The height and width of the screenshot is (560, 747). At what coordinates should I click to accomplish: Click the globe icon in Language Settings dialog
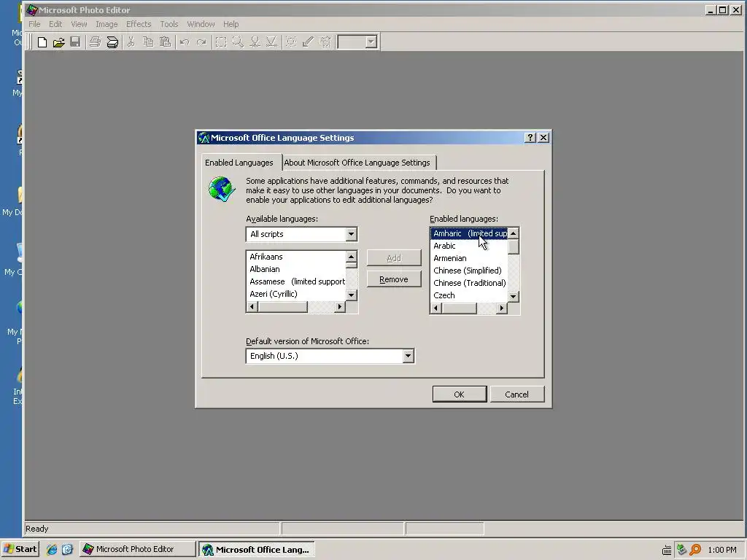click(x=222, y=189)
